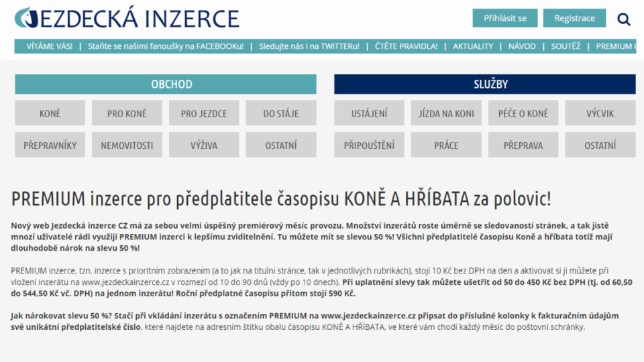Open the Twitter follow link
Screen dimensions: 644x362
(309, 46)
